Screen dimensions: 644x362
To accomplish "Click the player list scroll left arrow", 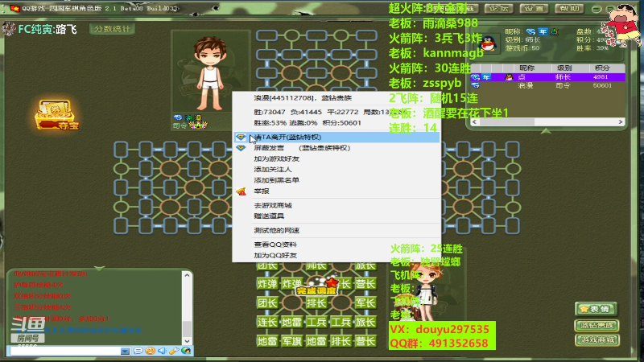I will [x=475, y=122].
